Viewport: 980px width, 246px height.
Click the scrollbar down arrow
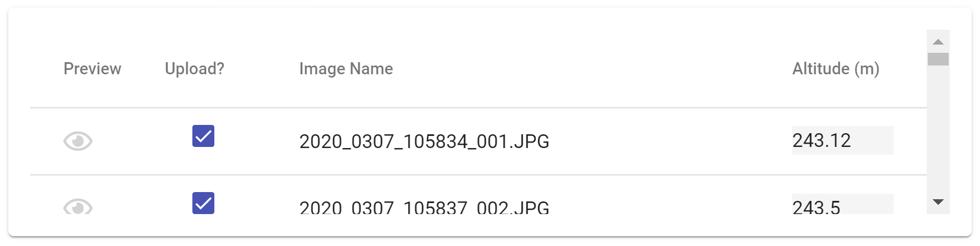[x=938, y=202]
